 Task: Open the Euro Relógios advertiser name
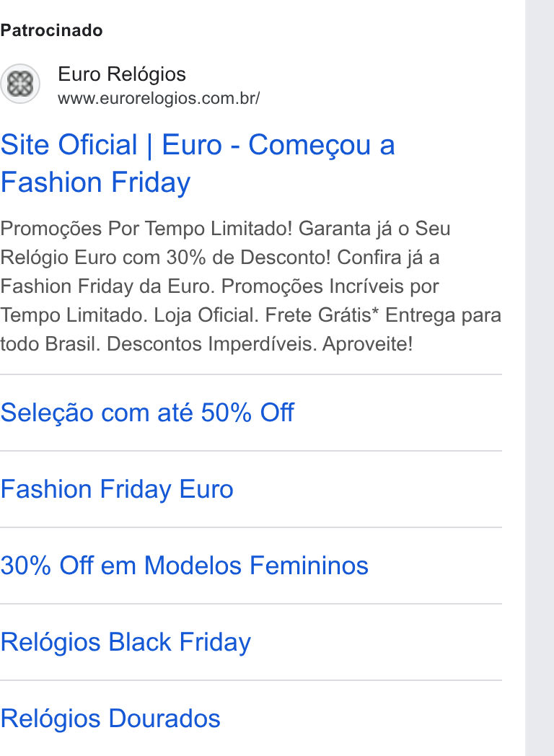tap(121, 74)
